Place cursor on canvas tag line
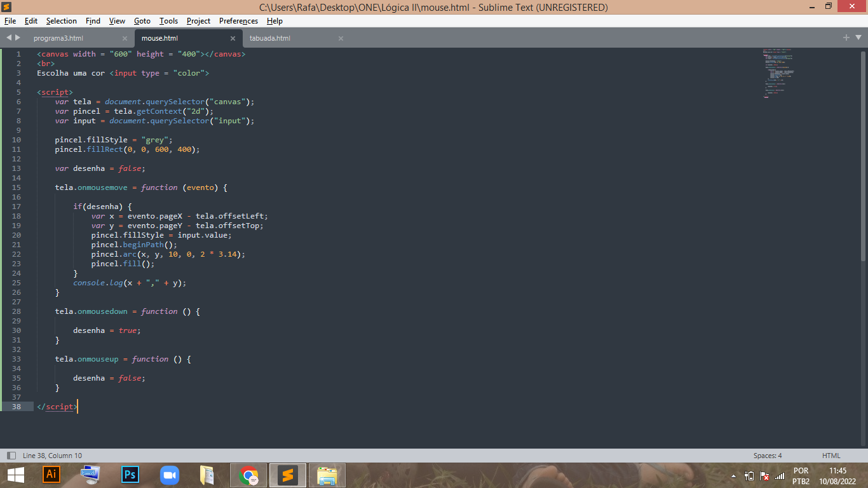The width and height of the screenshot is (868, 488). [141, 54]
